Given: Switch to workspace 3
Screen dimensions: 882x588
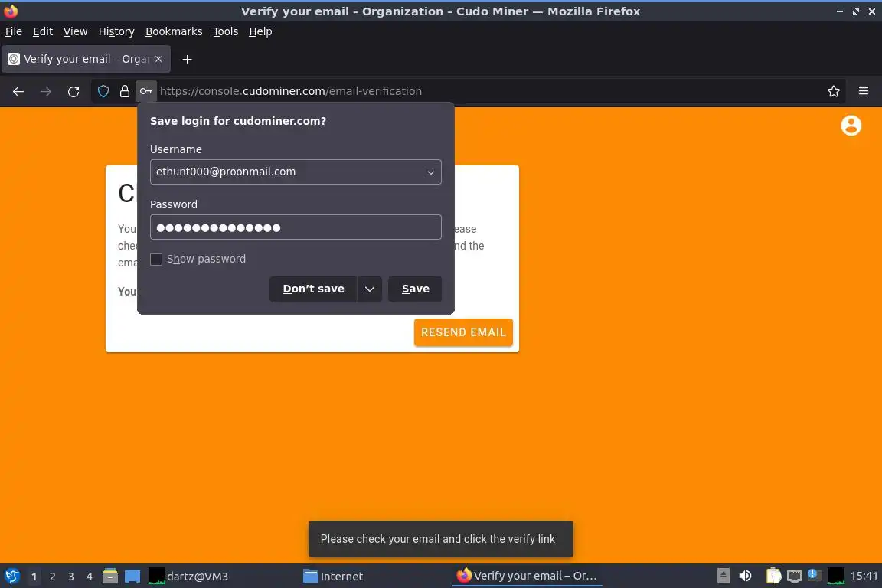Looking at the screenshot, I should coord(71,577).
